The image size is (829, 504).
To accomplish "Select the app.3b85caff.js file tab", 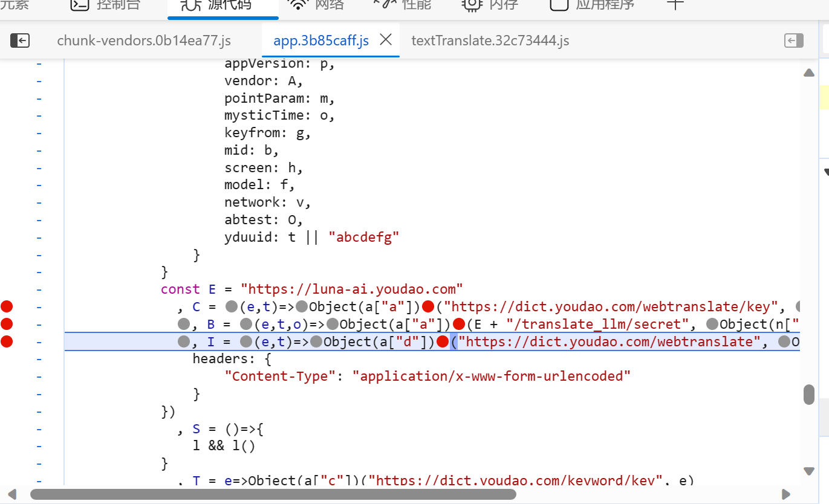I will 321,40.
